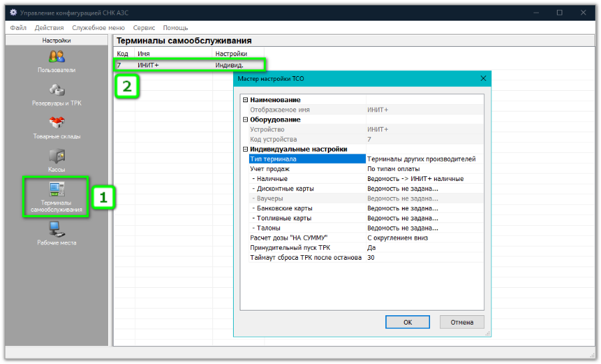Select the Резервуары и ТРК icon
Viewport: 601px width, 364px height.
click(x=57, y=90)
